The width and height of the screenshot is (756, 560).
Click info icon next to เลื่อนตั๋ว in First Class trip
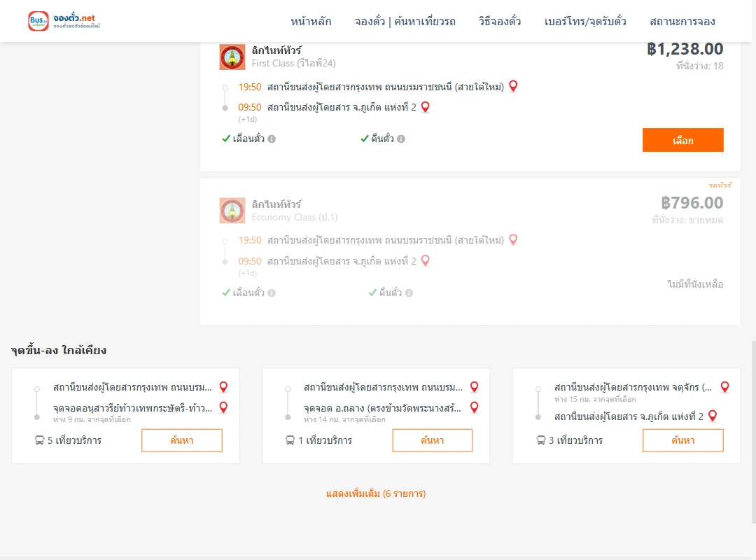coord(272,139)
